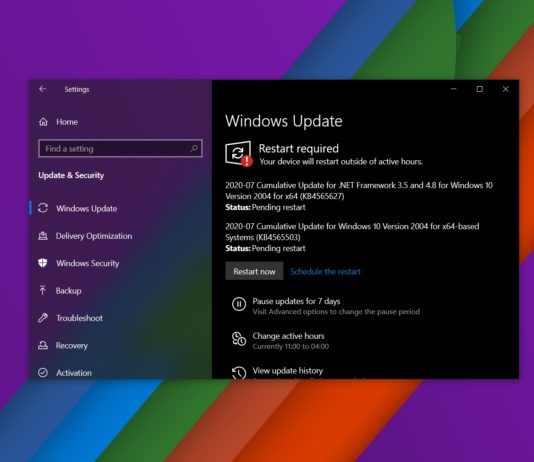
Task: Click the update history icon
Action: [239, 372]
